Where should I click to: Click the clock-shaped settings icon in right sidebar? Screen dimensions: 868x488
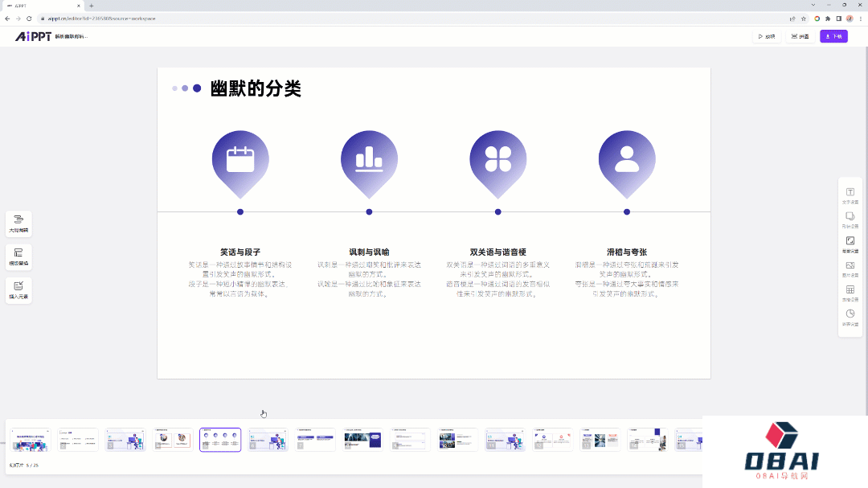pyautogui.click(x=850, y=315)
